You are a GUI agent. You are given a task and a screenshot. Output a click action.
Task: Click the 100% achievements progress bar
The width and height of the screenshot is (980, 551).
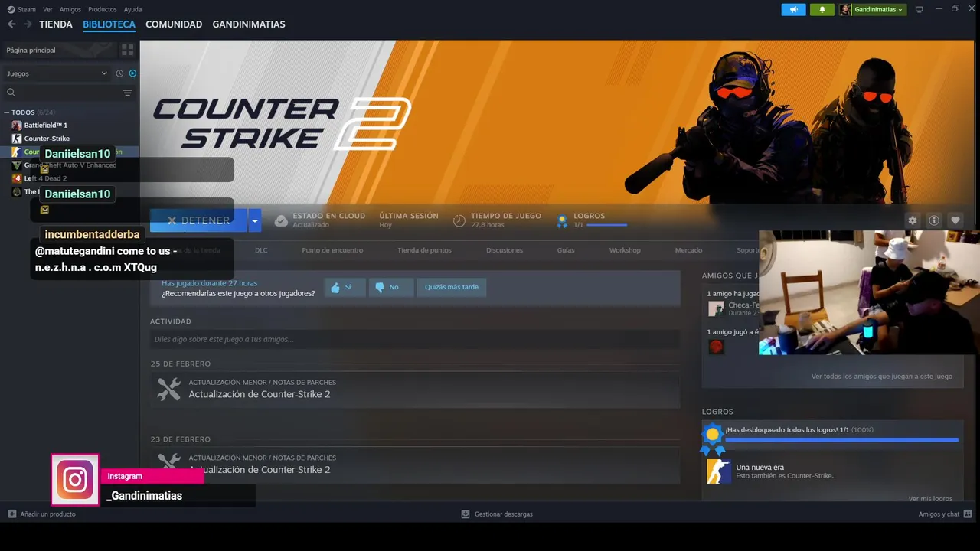click(x=841, y=440)
